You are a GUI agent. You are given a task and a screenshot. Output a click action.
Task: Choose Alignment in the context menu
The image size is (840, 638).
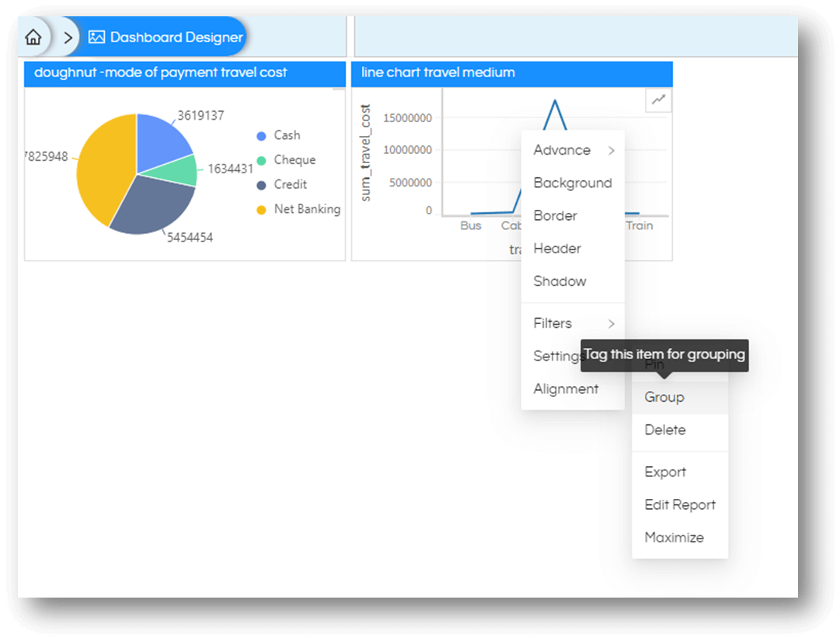click(x=573, y=389)
